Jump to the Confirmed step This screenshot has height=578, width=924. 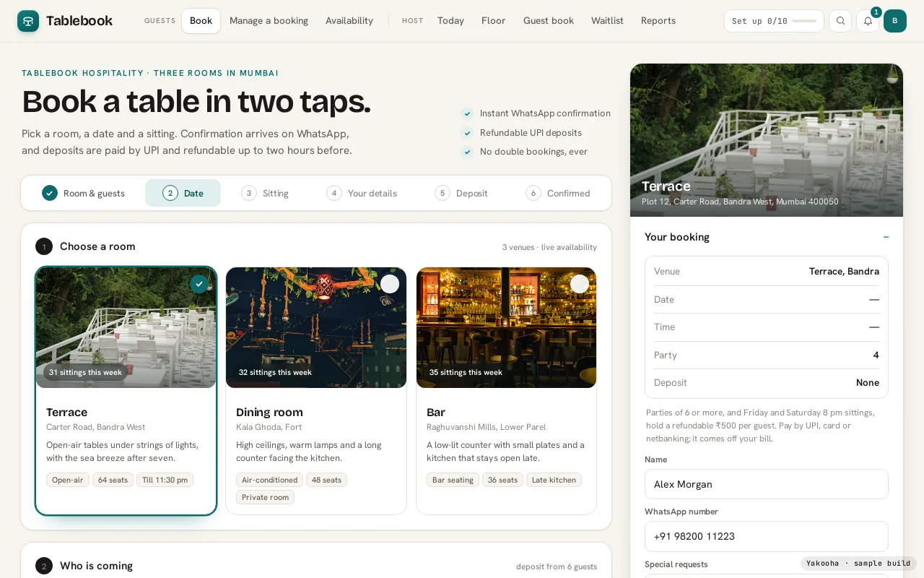click(558, 193)
